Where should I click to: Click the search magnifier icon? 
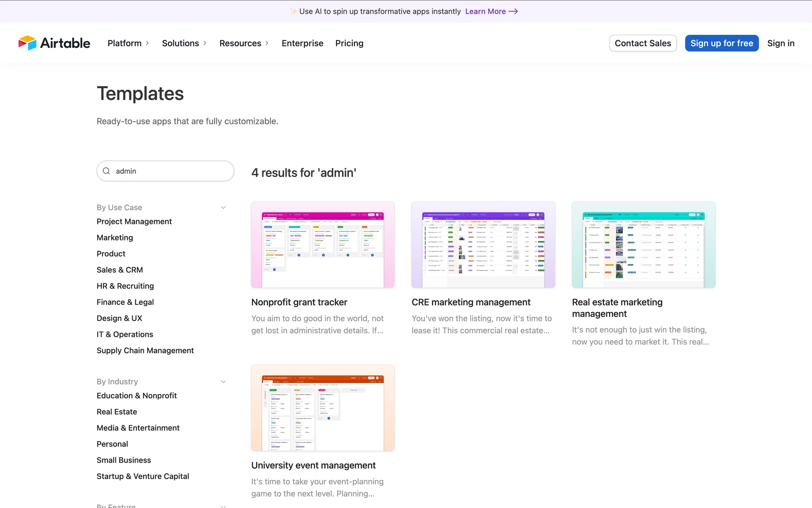107,171
